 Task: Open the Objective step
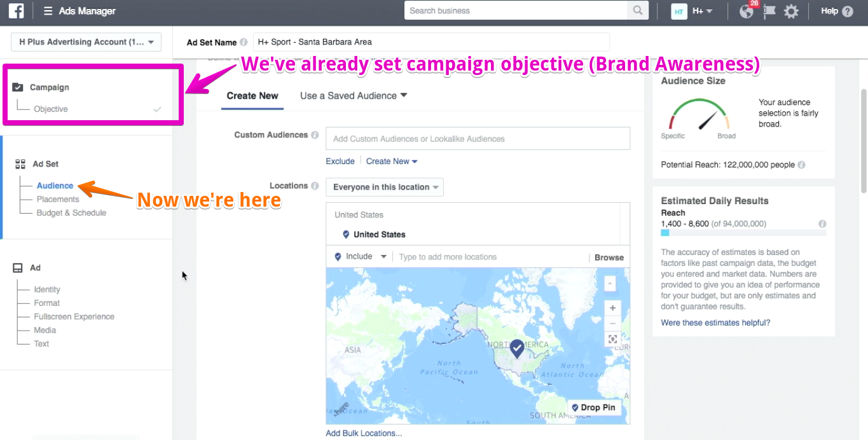(51, 109)
